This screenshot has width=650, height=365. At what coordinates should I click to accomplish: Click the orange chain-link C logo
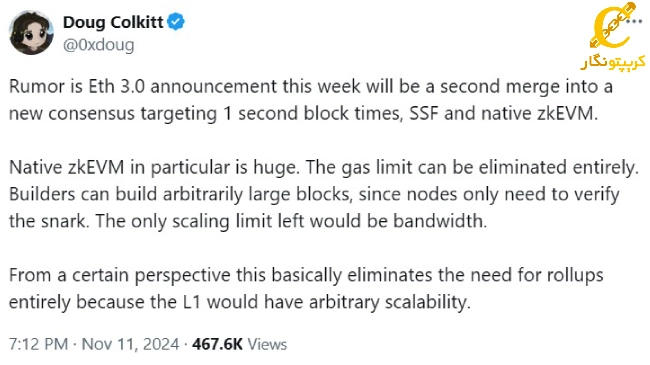(612, 26)
